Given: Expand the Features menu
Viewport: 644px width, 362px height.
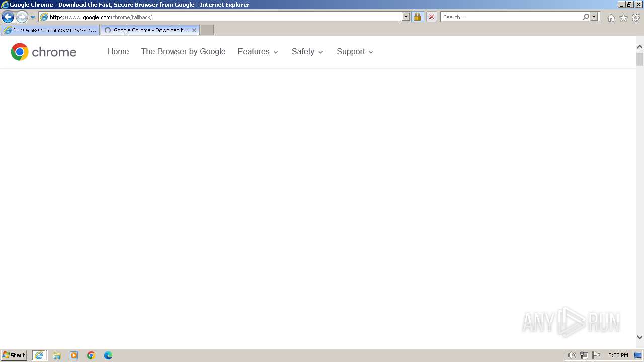Looking at the screenshot, I should (x=258, y=52).
